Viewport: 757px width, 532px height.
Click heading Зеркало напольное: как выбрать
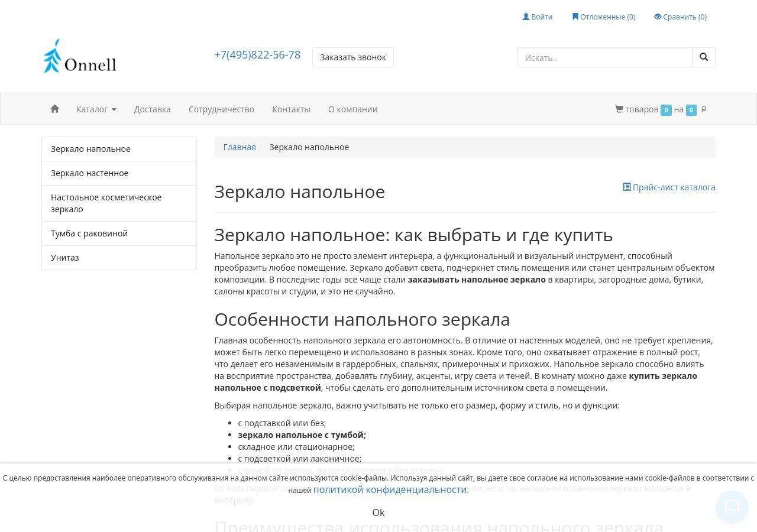coord(413,235)
